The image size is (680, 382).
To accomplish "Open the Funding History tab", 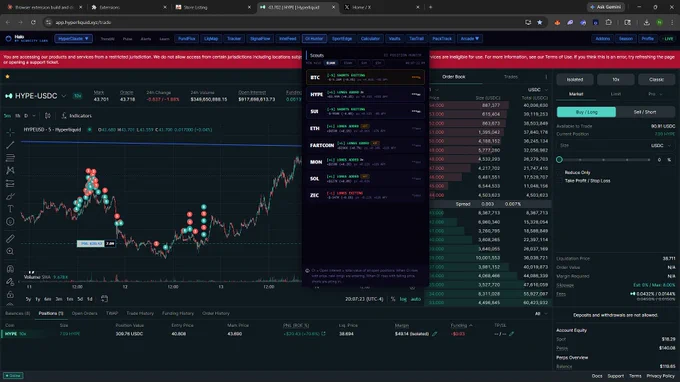I will tap(178, 313).
